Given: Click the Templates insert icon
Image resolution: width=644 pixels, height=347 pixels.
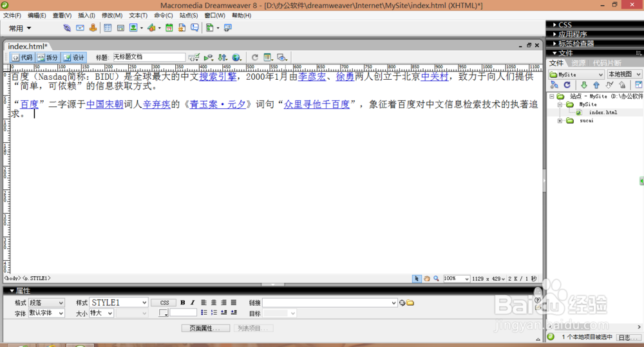Looking at the screenshot, I should tap(210, 28).
